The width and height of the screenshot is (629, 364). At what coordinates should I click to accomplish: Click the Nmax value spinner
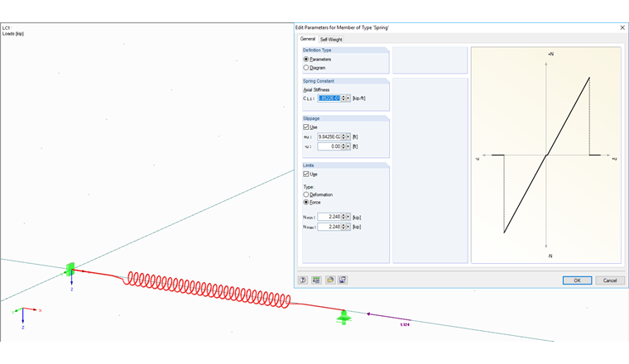(x=343, y=227)
